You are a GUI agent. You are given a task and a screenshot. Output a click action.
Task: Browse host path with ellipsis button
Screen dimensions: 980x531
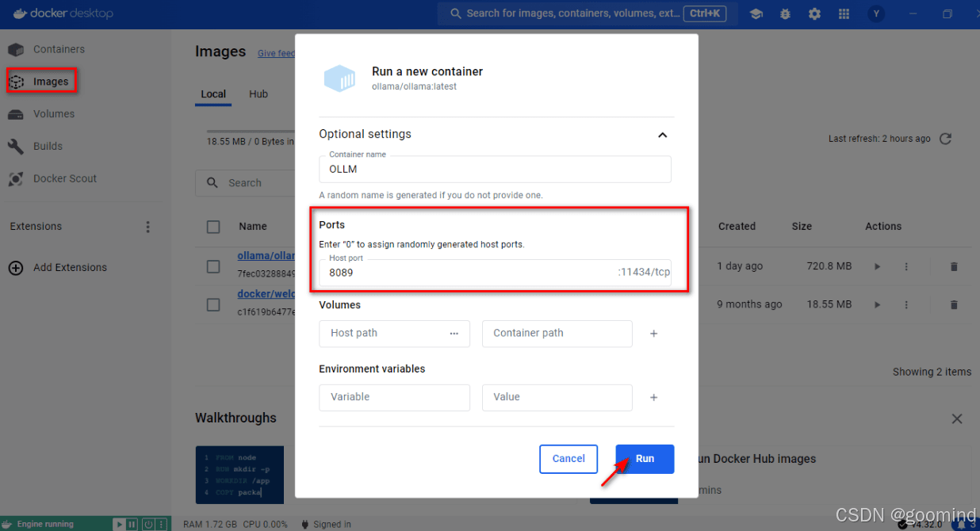coord(454,334)
